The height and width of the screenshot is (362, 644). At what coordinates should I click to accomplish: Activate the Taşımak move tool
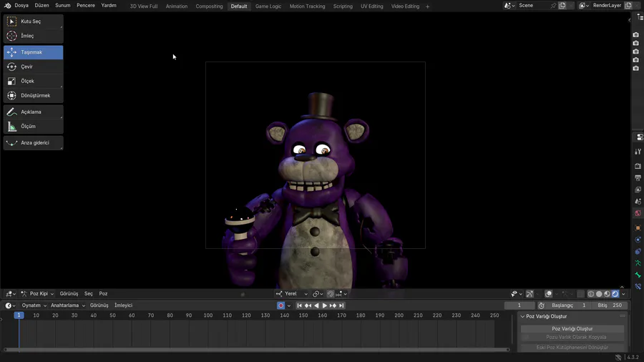click(x=33, y=52)
